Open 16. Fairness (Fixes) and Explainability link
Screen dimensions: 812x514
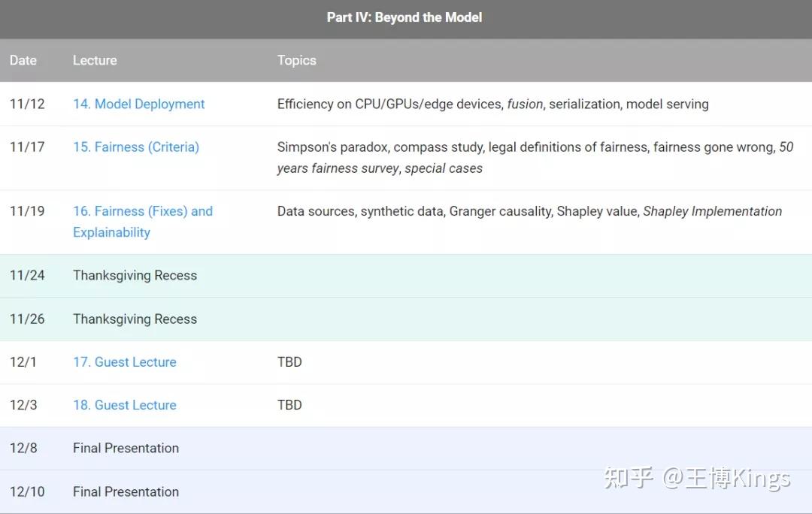tap(142, 211)
